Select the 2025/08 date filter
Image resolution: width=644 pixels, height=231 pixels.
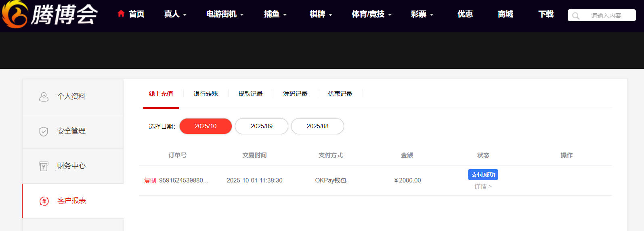pyautogui.click(x=317, y=126)
